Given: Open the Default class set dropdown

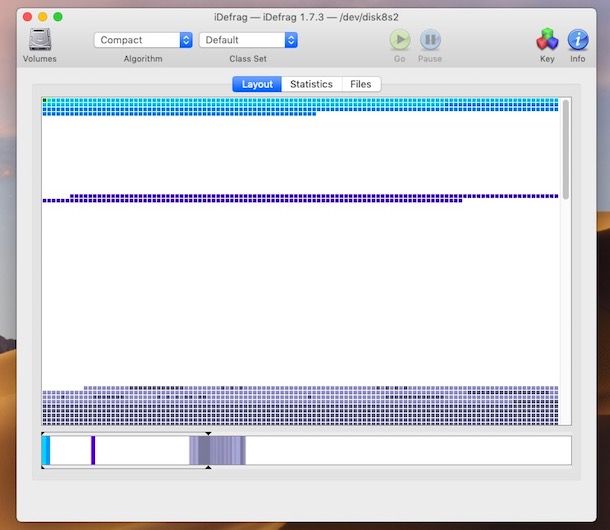Looking at the screenshot, I should pyautogui.click(x=248, y=40).
